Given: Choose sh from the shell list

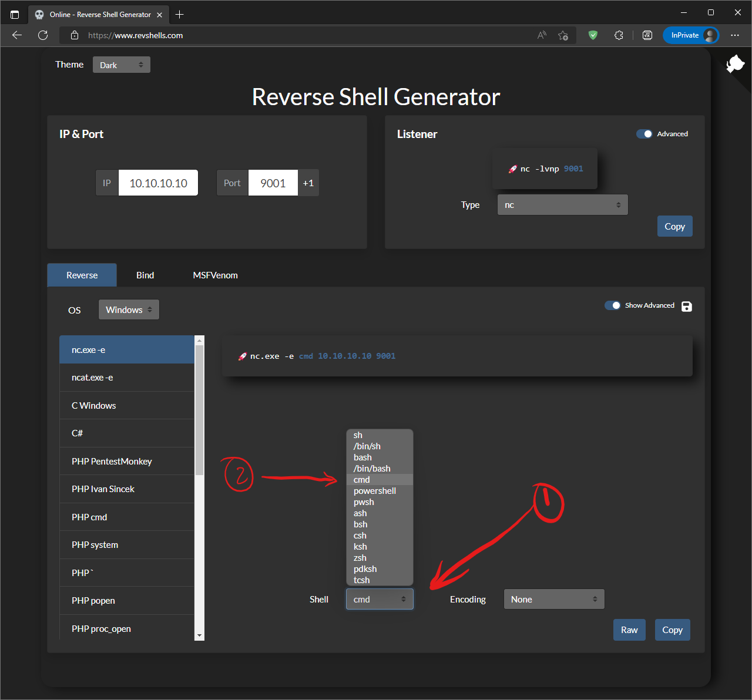Looking at the screenshot, I should click(380, 435).
